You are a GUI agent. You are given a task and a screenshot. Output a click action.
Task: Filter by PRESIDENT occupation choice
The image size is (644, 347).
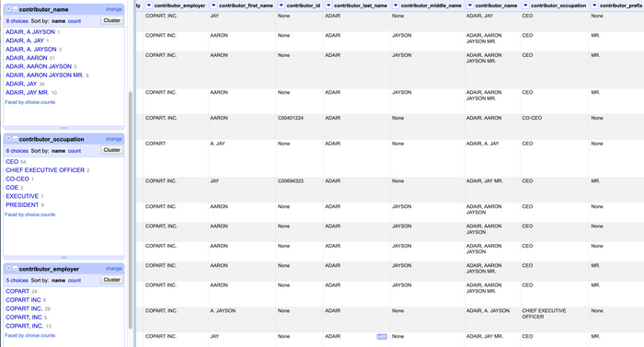pos(22,204)
